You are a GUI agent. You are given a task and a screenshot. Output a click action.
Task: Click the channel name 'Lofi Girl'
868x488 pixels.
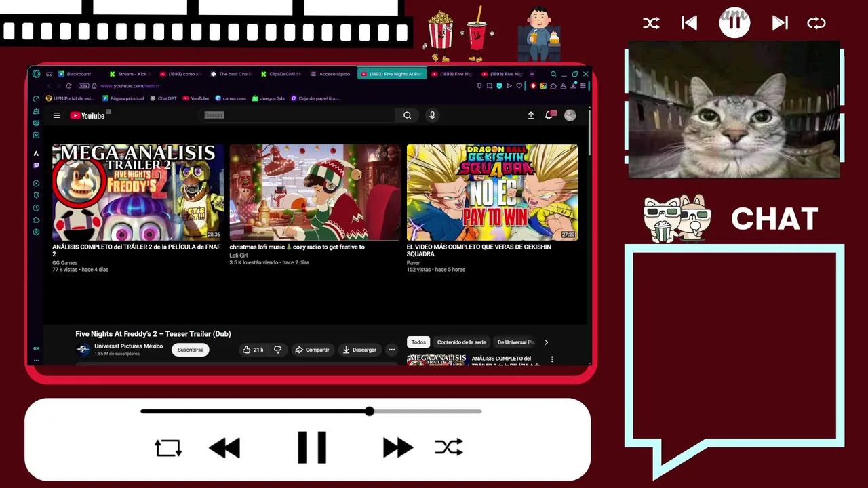tap(239, 256)
